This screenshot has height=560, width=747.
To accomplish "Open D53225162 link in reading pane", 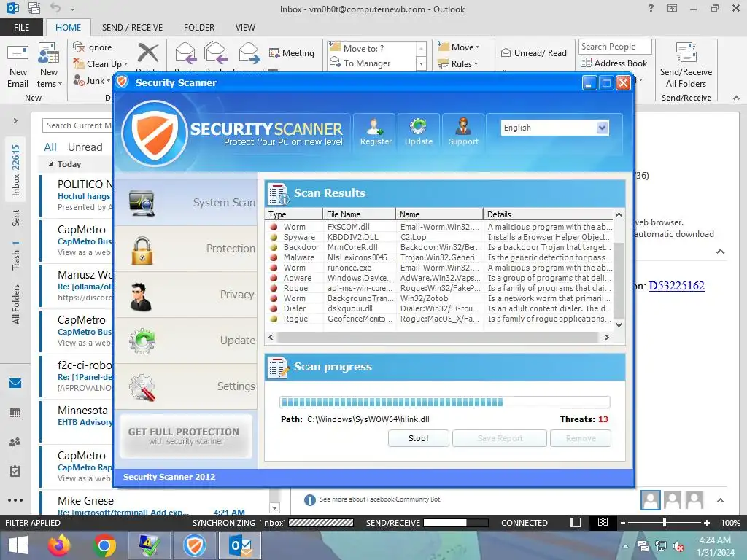I will tap(676, 286).
